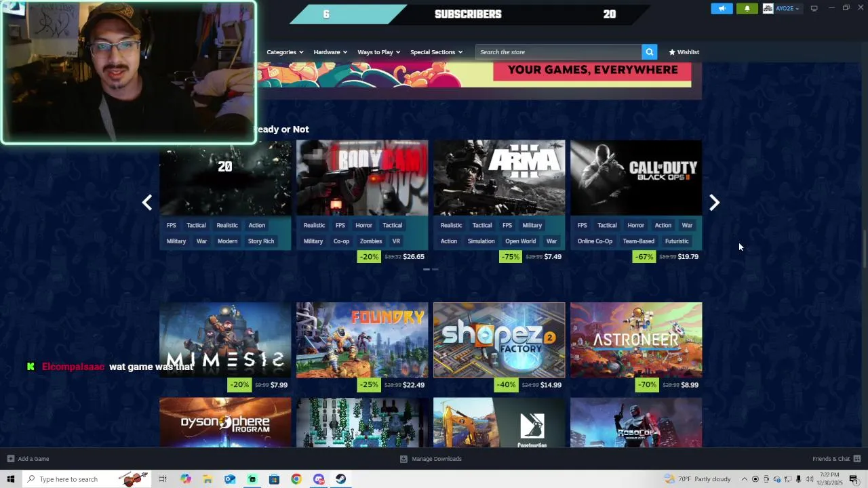Select the first carousel page indicator
The width and height of the screenshot is (868, 488).
click(427, 270)
